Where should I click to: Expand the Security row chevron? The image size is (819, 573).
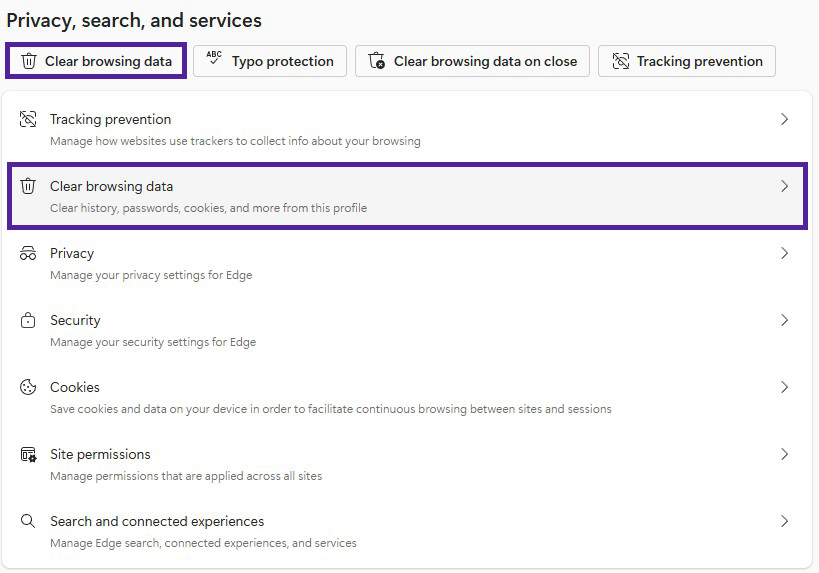click(x=784, y=320)
